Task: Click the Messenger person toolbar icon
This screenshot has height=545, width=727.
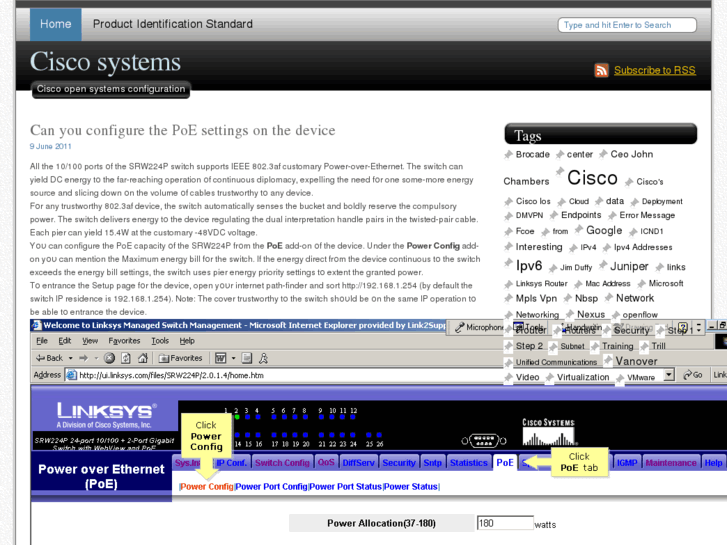Action: click(263, 358)
